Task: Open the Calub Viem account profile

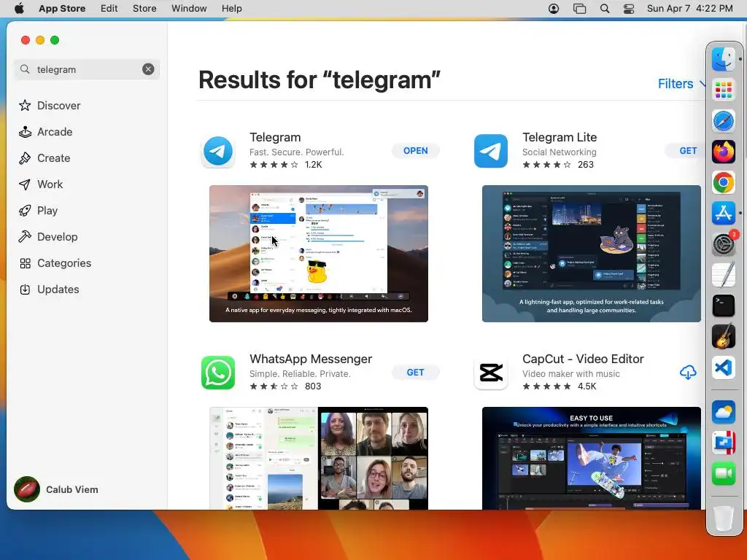Action: pos(56,489)
